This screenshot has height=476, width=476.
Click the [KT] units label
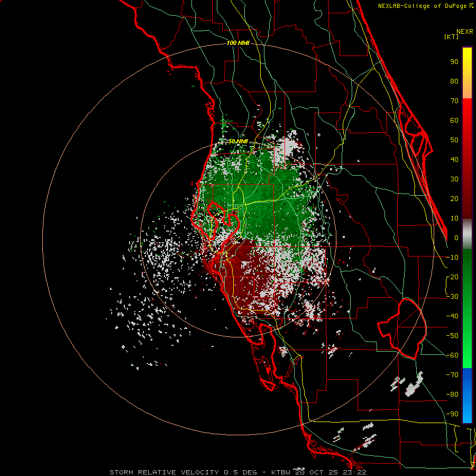[451, 36]
